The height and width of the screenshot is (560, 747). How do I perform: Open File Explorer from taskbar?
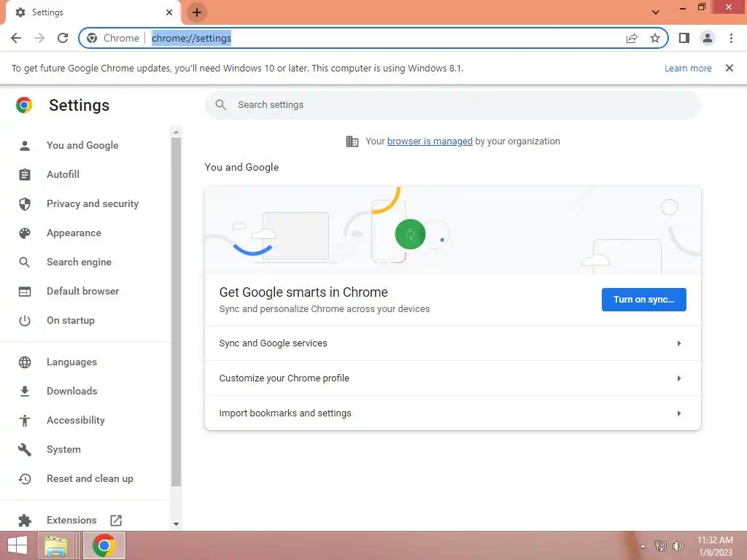(x=55, y=545)
